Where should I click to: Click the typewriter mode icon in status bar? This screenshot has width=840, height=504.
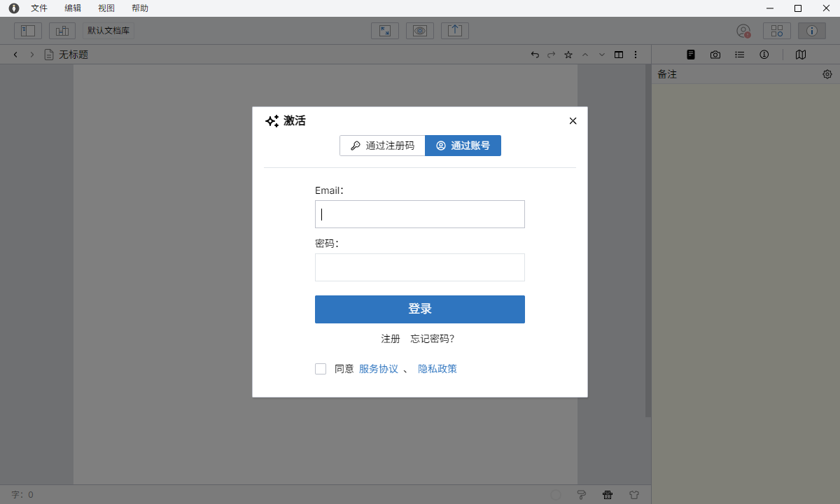(608, 495)
